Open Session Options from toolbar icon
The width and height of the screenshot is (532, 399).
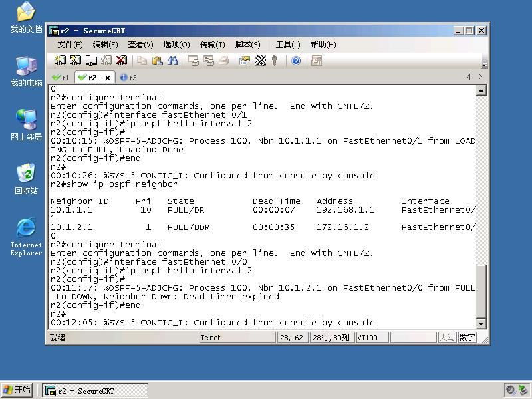[x=244, y=61]
